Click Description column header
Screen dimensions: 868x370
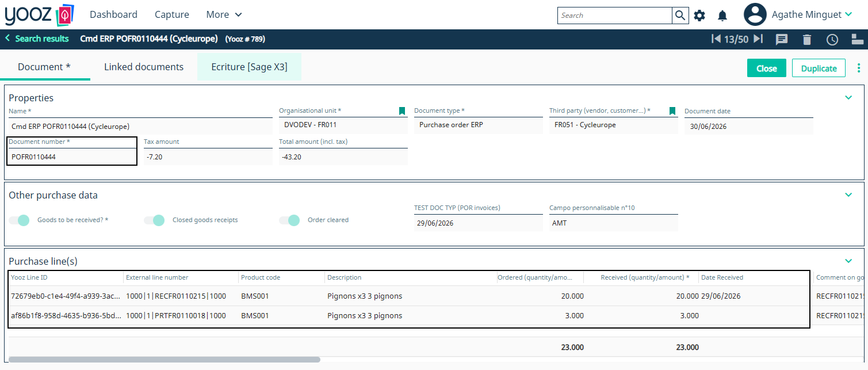point(411,277)
